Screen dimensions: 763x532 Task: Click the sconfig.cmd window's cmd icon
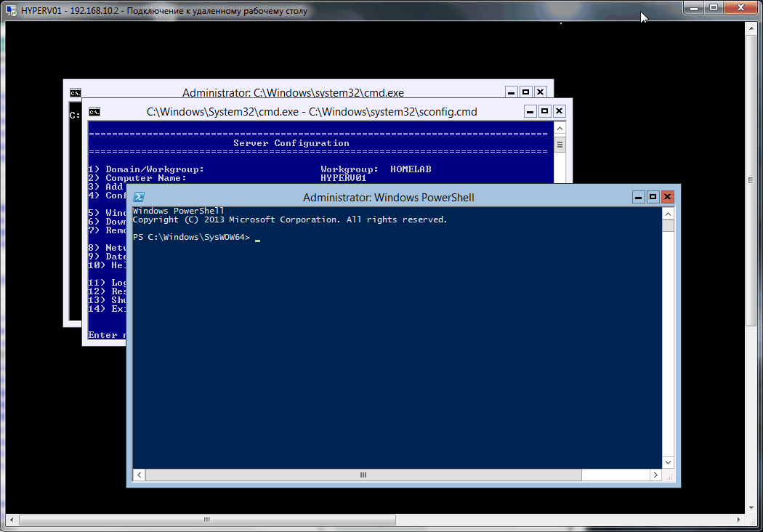(x=94, y=112)
